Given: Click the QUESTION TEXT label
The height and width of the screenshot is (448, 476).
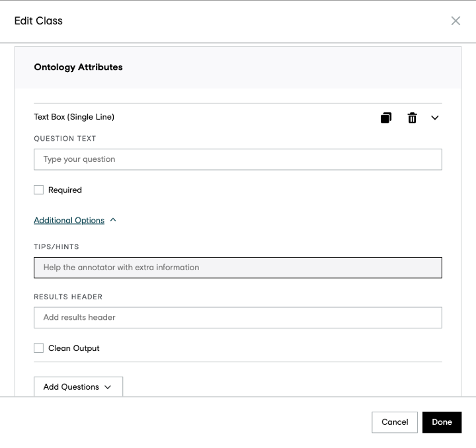Looking at the screenshot, I should pyautogui.click(x=65, y=139).
